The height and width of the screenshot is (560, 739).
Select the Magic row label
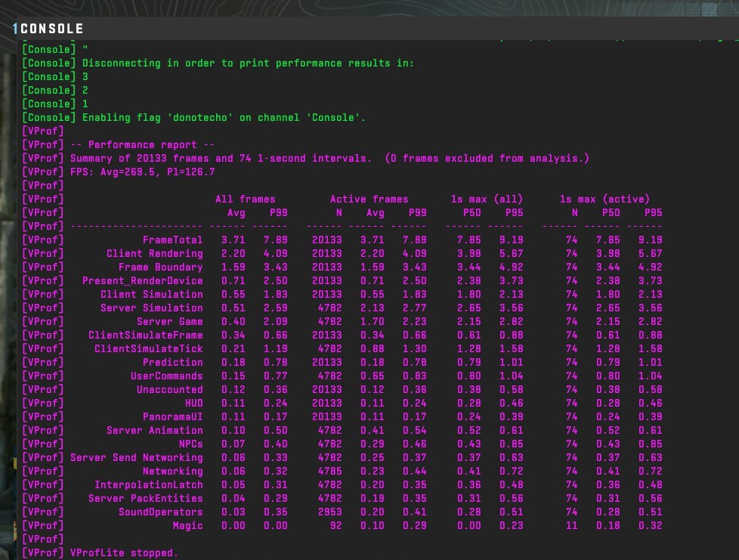[x=187, y=525]
